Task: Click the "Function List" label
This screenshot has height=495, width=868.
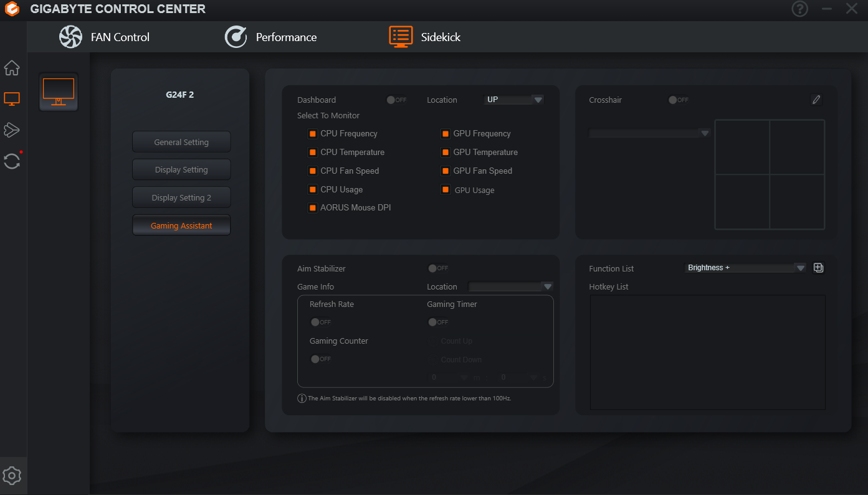Action: click(611, 269)
